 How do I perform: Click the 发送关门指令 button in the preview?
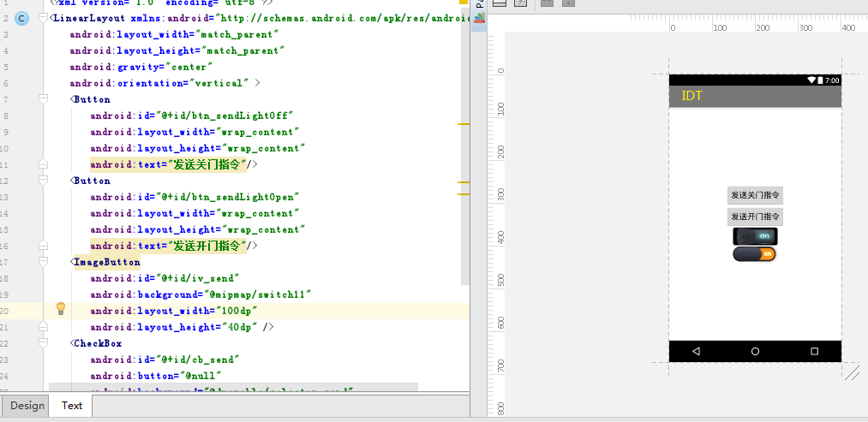(755, 195)
